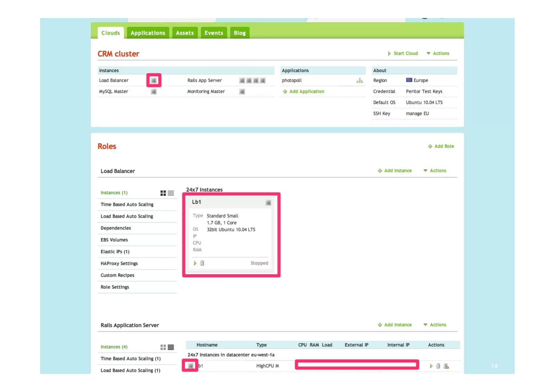Expand the Rails Application Server Actions menu
555x392 pixels.
pos(435,325)
